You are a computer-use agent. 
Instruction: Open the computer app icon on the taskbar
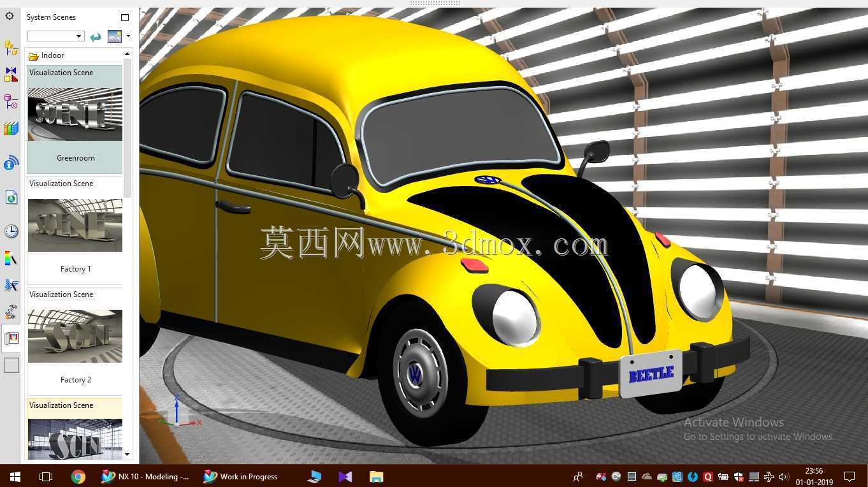(314, 476)
